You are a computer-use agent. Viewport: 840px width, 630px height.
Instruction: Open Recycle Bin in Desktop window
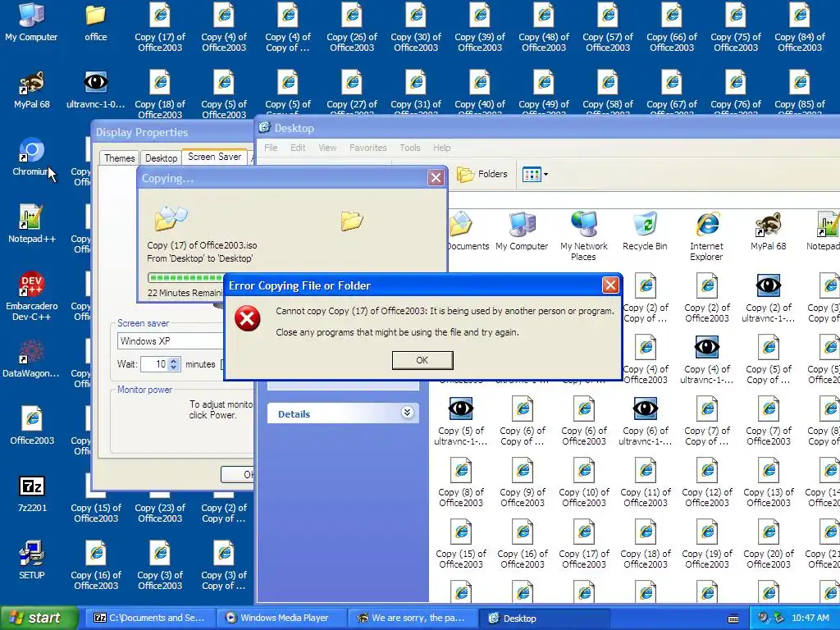pyautogui.click(x=645, y=231)
